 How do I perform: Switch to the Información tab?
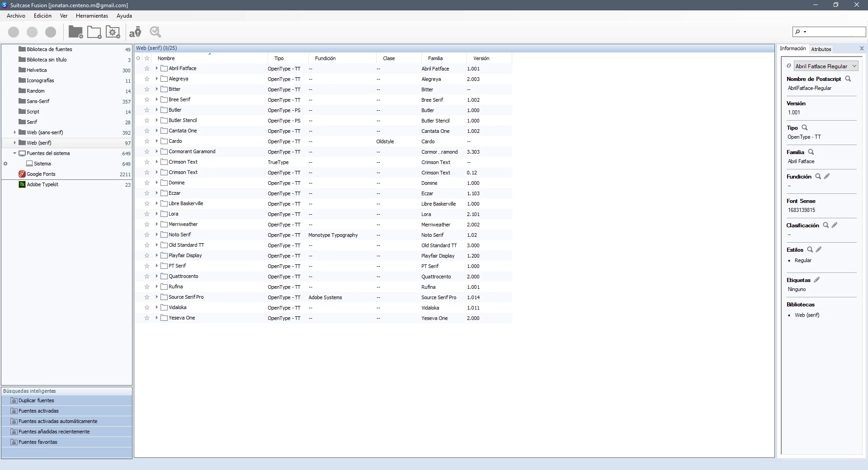[x=793, y=49]
